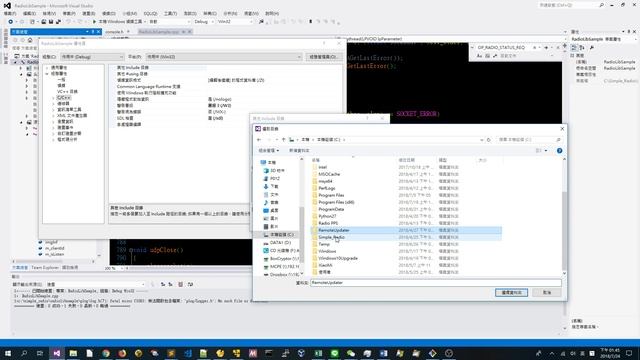Select the msys64 folder
Screen dimensions: 640x360
(x=325, y=181)
